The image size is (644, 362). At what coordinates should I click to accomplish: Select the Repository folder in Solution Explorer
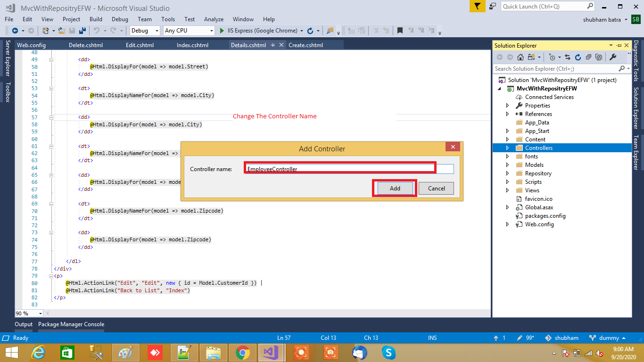(538, 173)
